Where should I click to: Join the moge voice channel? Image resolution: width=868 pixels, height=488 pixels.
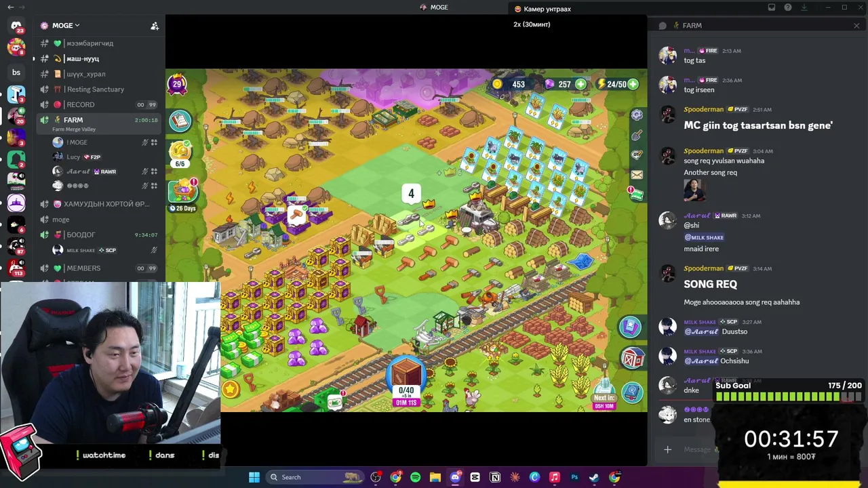coord(98,220)
